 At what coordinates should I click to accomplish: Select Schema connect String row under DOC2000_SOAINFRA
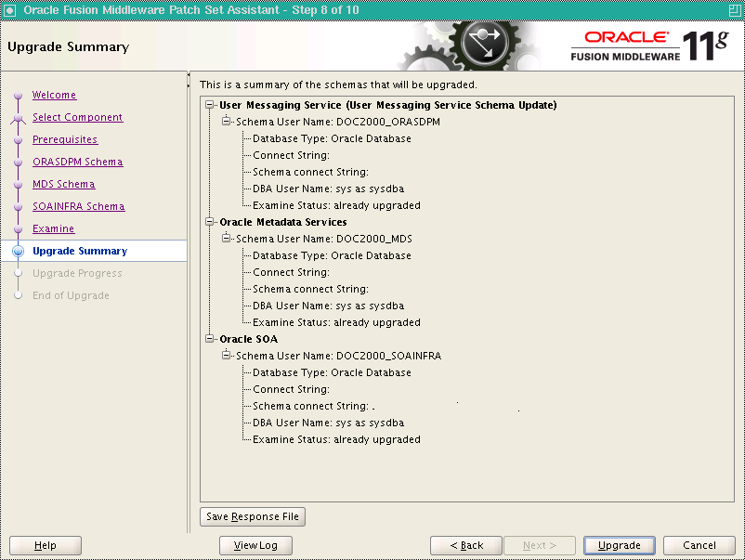tap(314, 406)
